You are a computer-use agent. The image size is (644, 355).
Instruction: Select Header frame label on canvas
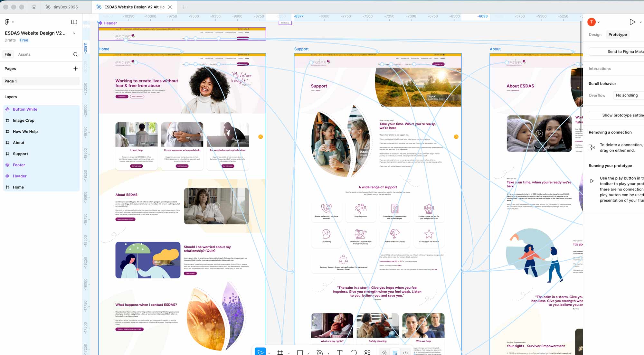(110, 23)
